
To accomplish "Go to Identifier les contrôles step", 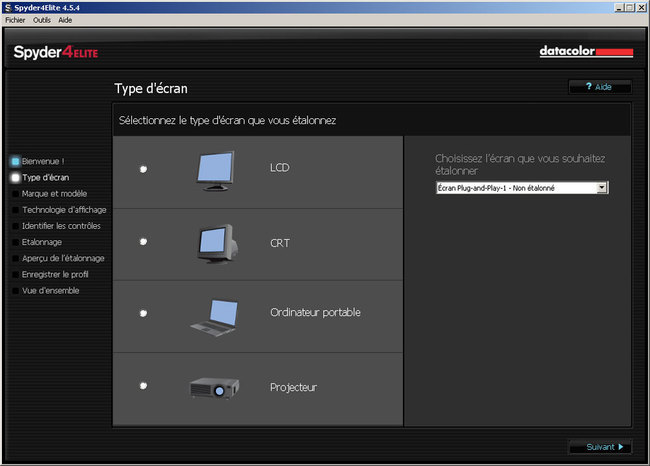I will pos(56,226).
